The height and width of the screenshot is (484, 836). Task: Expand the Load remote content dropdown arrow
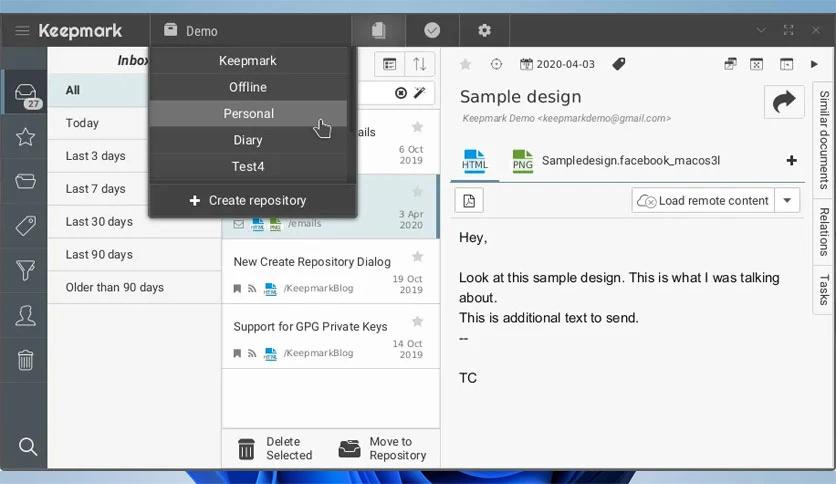[788, 200]
